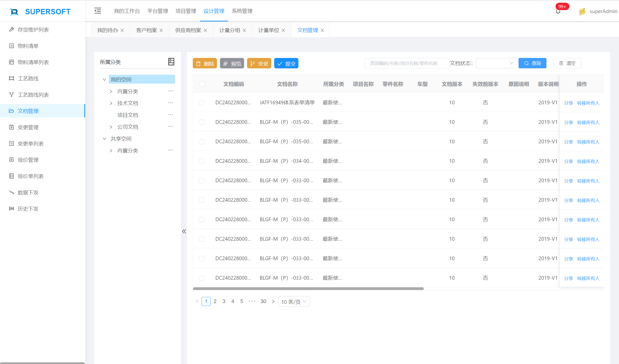Check the fifth row's checkbox

coord(202,181)
